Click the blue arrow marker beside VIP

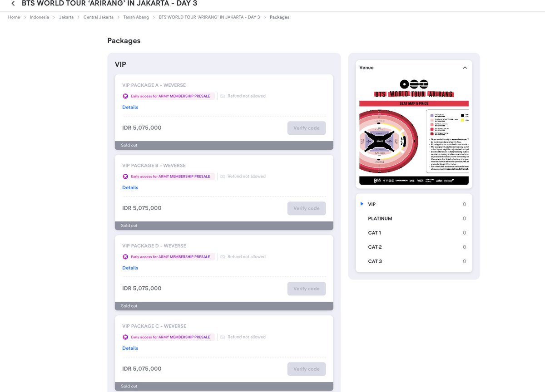pos(362,204)
